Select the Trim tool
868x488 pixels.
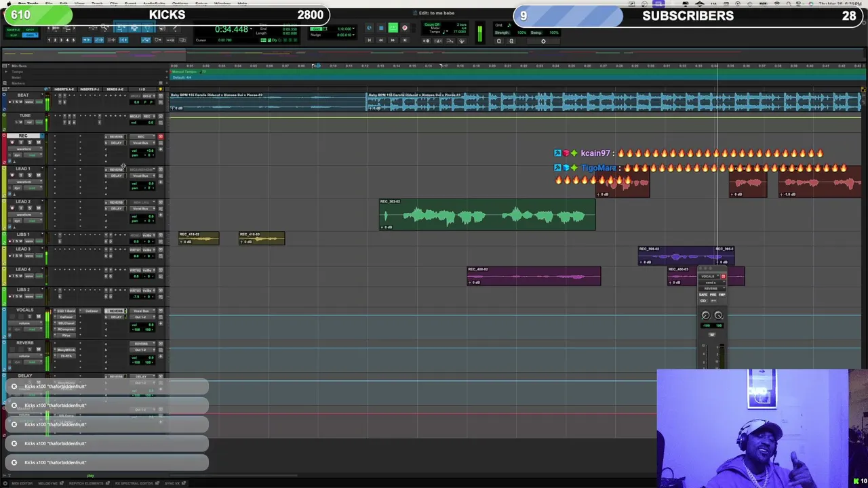[121, 28]
